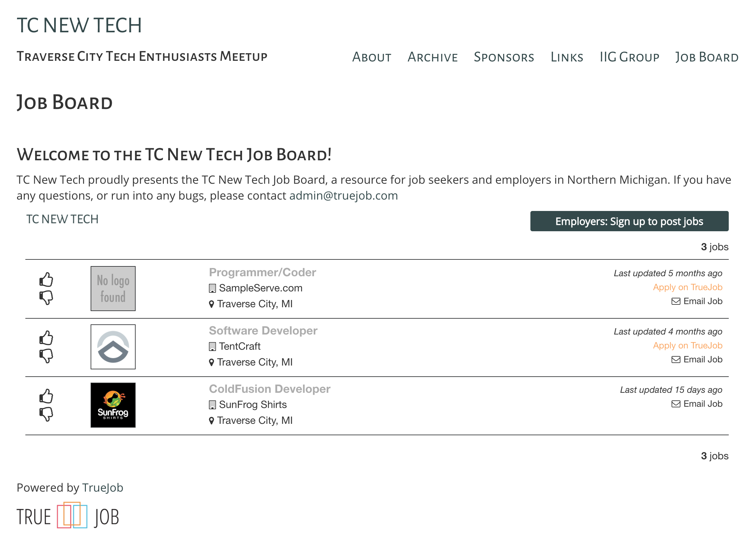The width and height of the screenshot is (756, 548).
Task: Click Traverse City, MI under SampleServe.com
Action: [x=255, y=304]
